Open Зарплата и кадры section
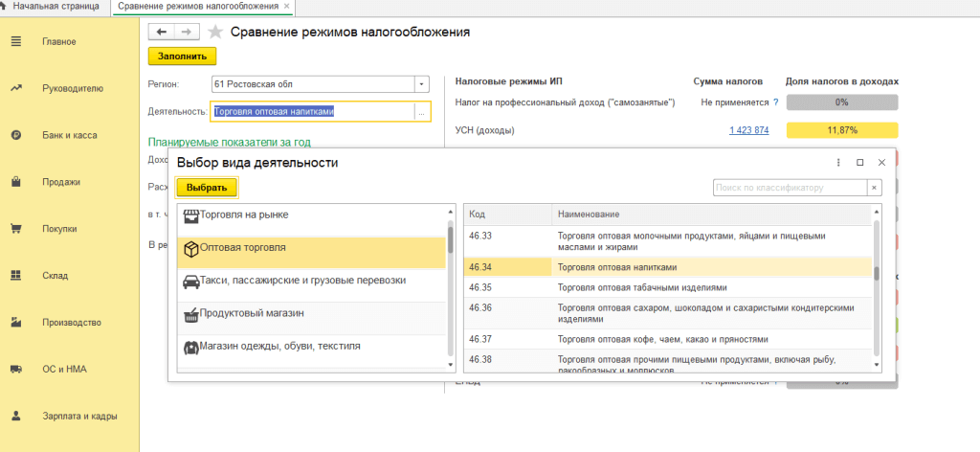The height and width of the screenshot is (452, 980). point(79,417)
